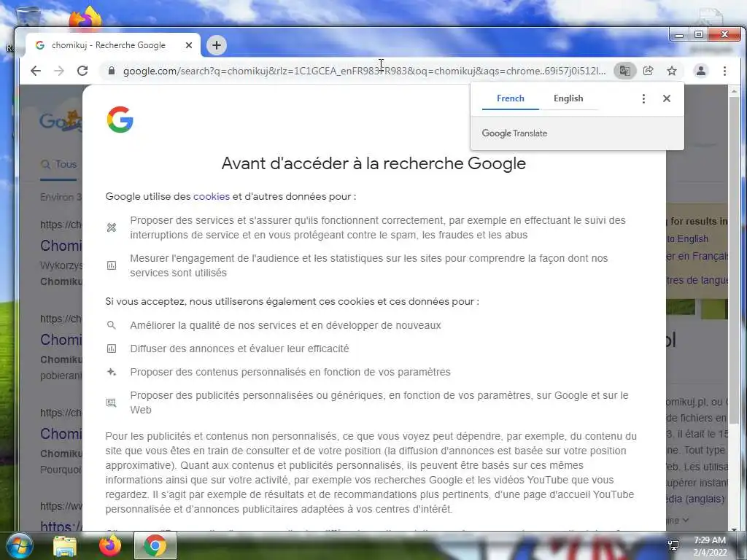This screenshot has width=747, height=560.
Task: Open the Chrome profile avatar menu
Action: 701,71
